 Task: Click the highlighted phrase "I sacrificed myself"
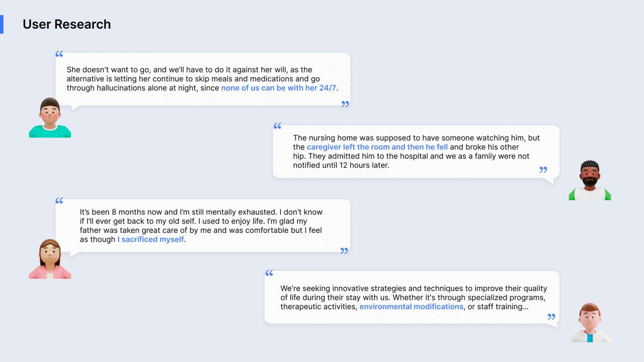pyautogui.click(x=151, y=240)
